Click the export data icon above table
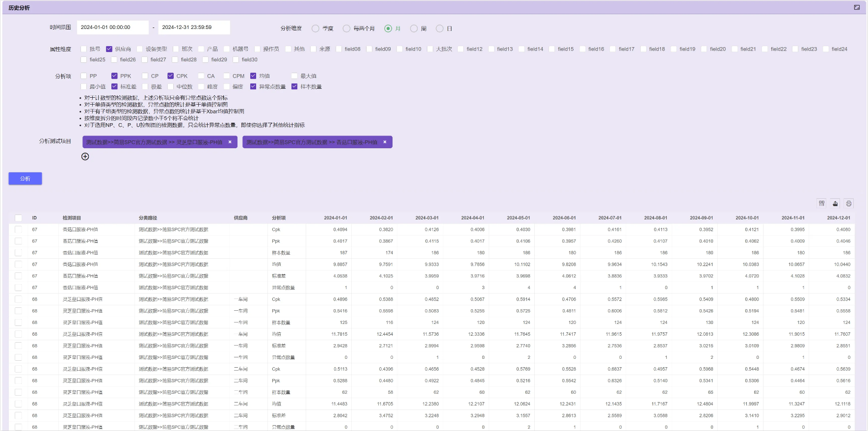868x431 pixels. coord(835,203)
